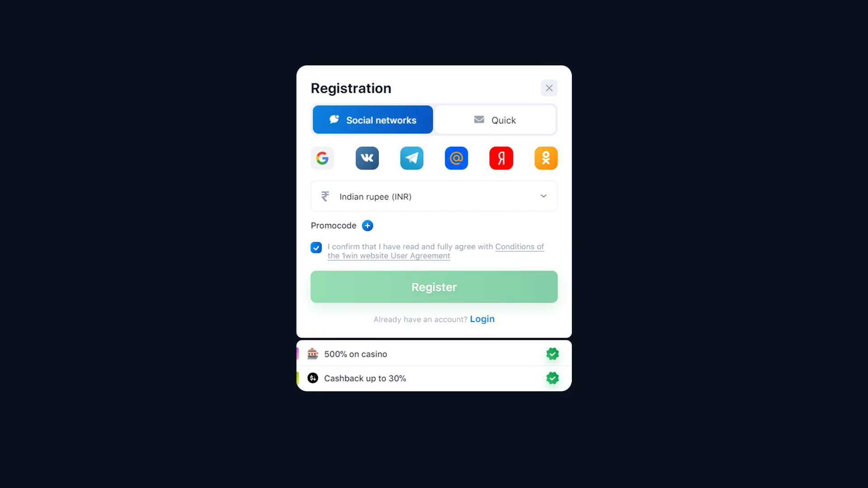Select the VKontakte social icon
Viewport: 868px width, 488px height.
[367, 158]
